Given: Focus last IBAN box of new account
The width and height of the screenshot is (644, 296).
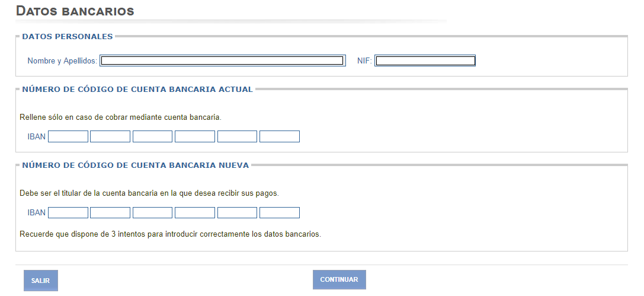Looking at the screenshot, I should click(280, 212).
